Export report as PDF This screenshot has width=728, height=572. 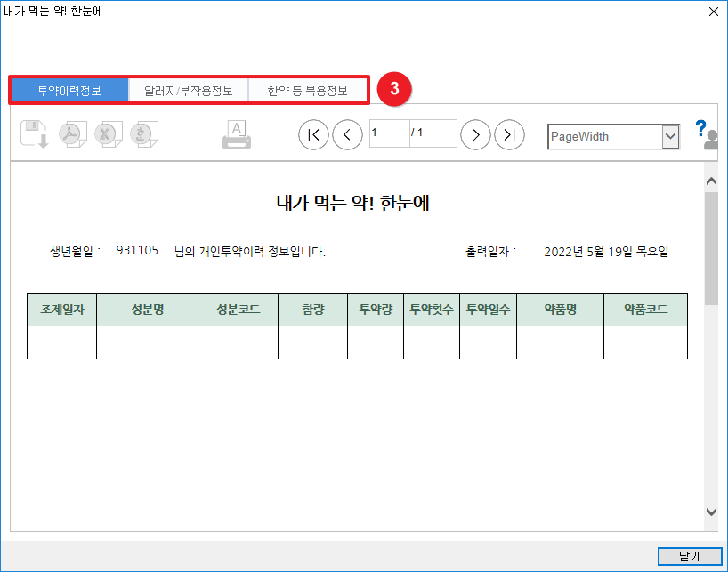pyautogui.click(x=70, y=135)
